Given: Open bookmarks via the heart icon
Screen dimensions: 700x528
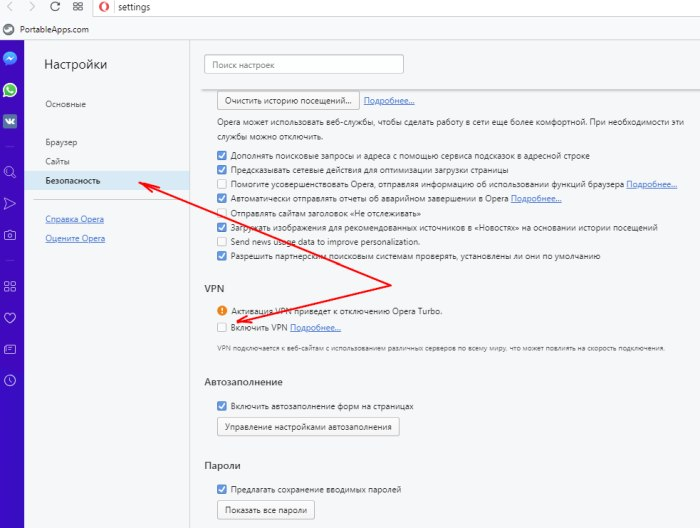Looking at the screenshot, I should click(10, 318).
